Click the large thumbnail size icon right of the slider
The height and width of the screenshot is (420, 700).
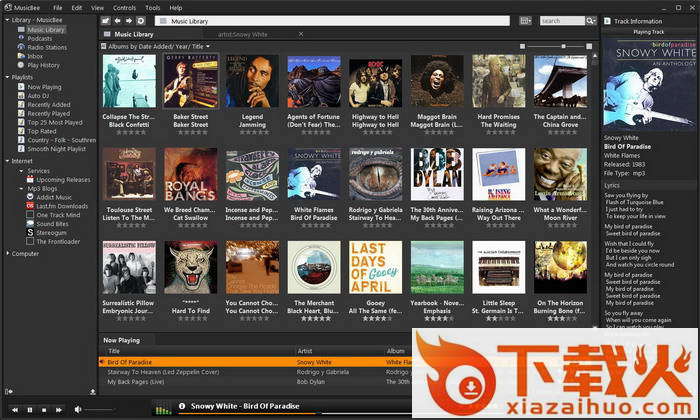coord(589,46)
